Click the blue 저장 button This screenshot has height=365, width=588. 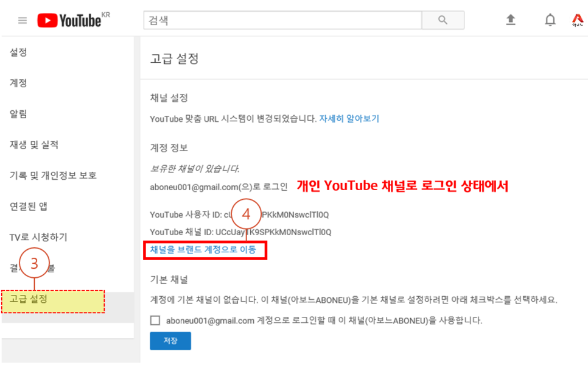[x=170, y=341]
